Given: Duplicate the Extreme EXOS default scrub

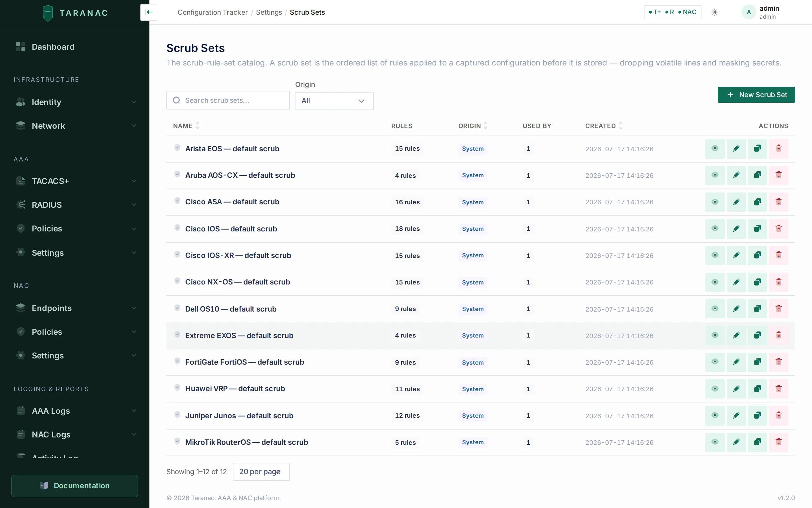Looking at the screenshot, I should coord(757,335).
